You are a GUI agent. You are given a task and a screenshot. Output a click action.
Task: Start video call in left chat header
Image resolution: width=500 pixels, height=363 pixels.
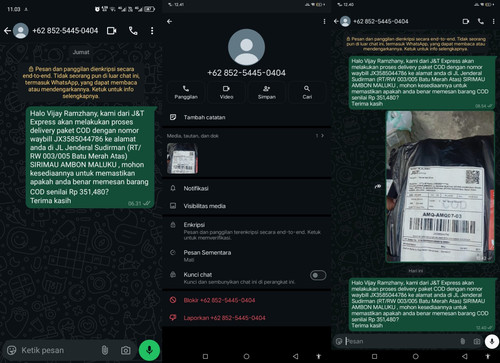pyautogui.click(x=112, y=31)
